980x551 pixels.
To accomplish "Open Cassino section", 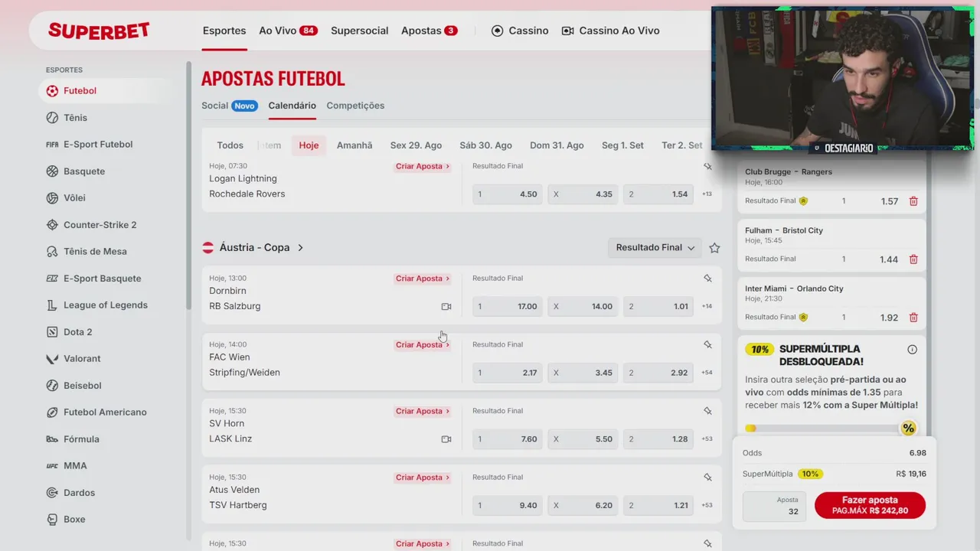I will coord(520,31).
